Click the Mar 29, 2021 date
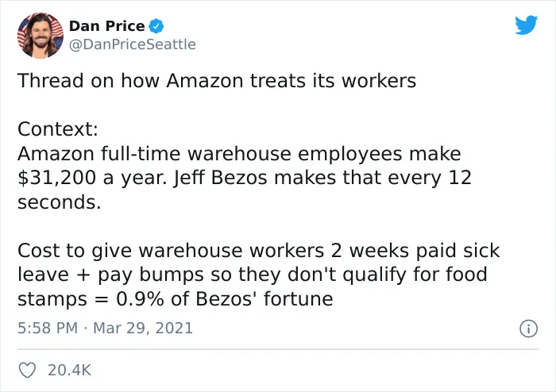The width and height of the screenshot is (556, 392). point(143,328)
